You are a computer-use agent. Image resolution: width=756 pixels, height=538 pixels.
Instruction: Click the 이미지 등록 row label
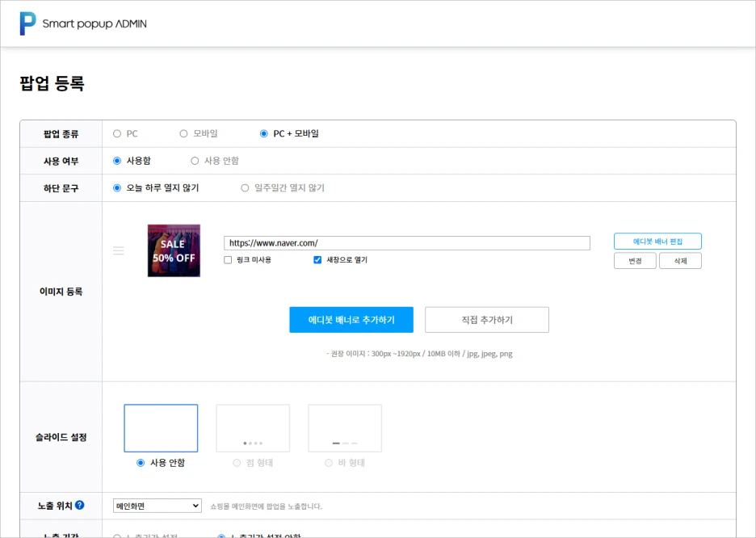(x=61, y=292)
